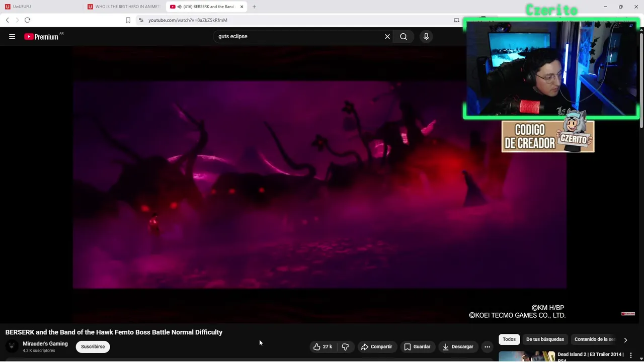644x362 pixels.
Task: Open the YouTube hamburger guide menu
Action: point(12,36)
